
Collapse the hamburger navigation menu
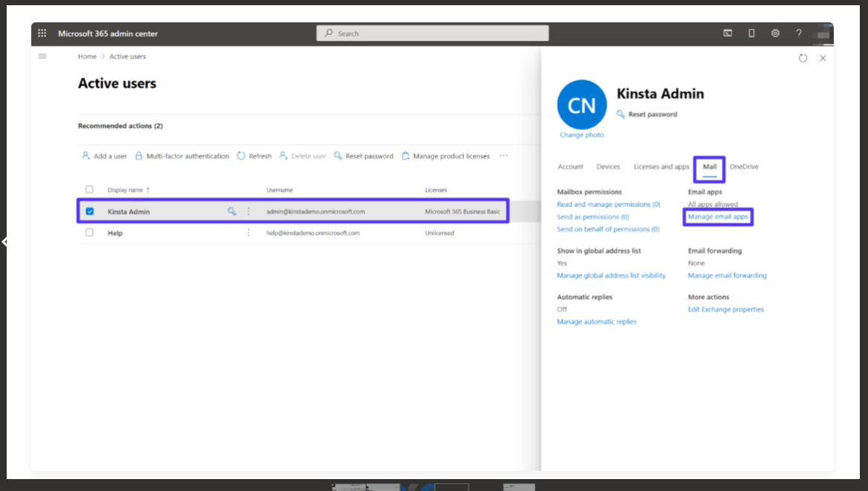(42, 57)
